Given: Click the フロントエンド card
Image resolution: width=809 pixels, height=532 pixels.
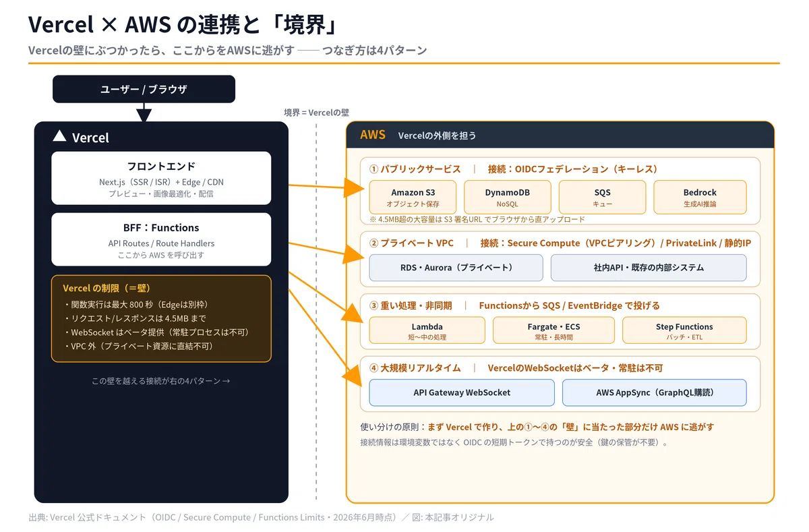Looking at the screenshot, I should pos(161,178).
